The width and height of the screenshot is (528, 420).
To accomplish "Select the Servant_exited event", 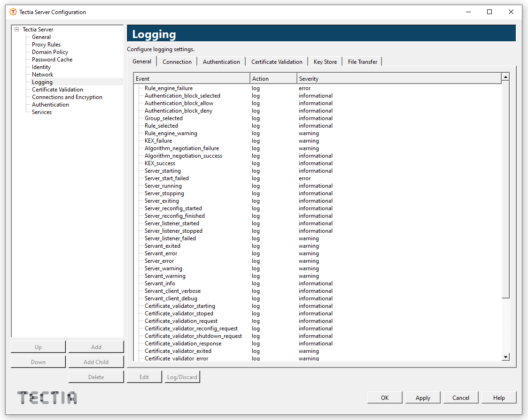I will pyautogui.click(x=163, y=246).
